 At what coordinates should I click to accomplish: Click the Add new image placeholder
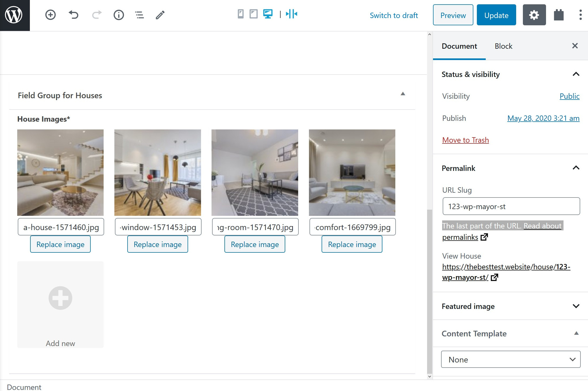pyautogui.click(x=60, y=304)
